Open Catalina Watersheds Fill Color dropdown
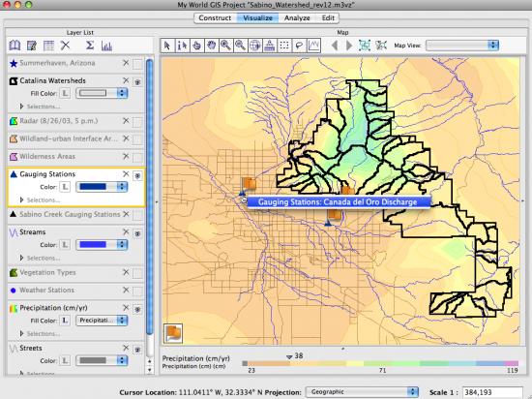The image size is (532, 399). (102, 93)
